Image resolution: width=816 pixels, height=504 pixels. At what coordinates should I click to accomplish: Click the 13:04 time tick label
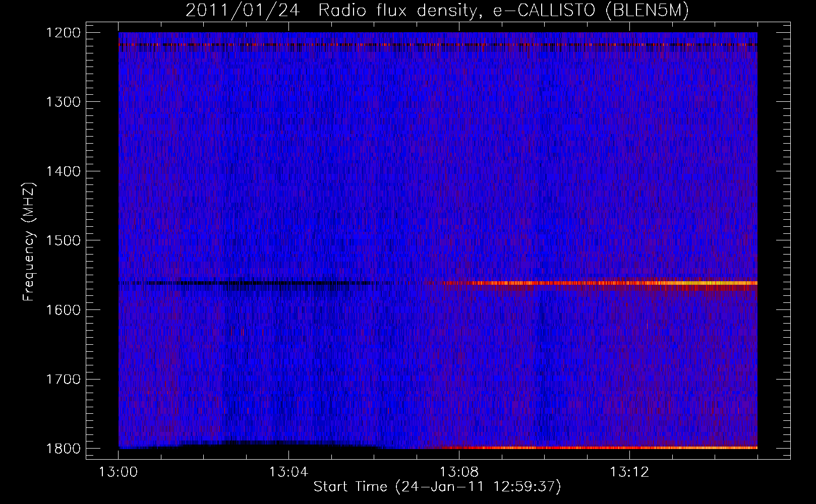pyautogui.click(x=288, y=472)
